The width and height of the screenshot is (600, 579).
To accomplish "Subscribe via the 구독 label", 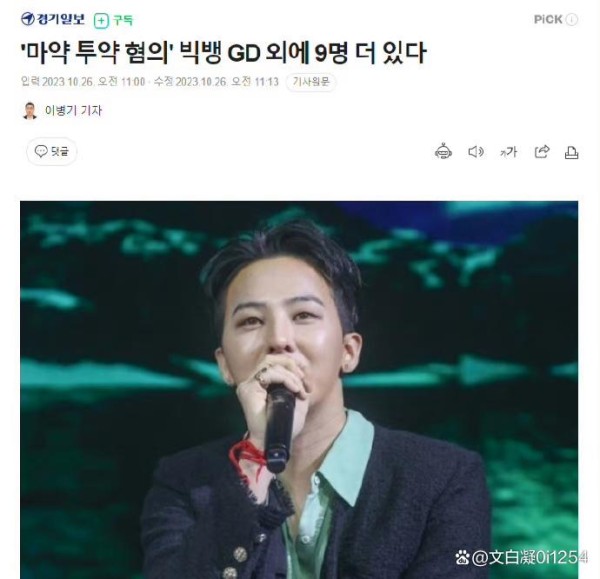I will click(123, 20).
